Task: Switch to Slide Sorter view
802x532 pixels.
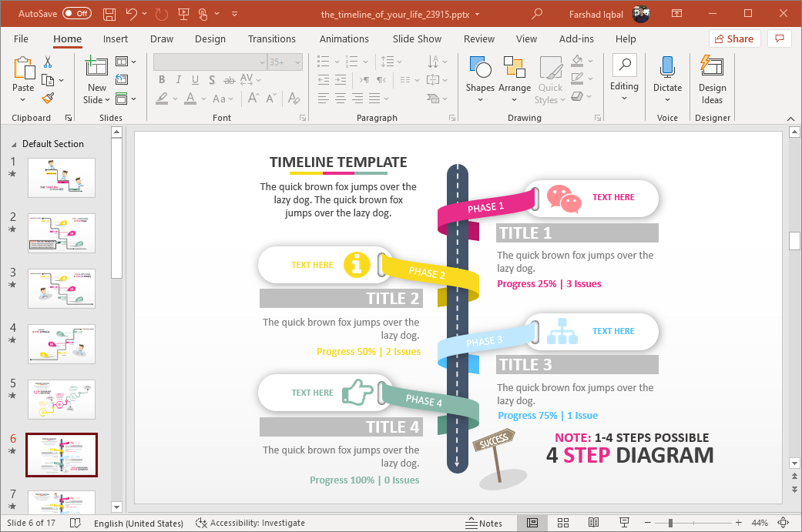Action: [x=562, y=523]
